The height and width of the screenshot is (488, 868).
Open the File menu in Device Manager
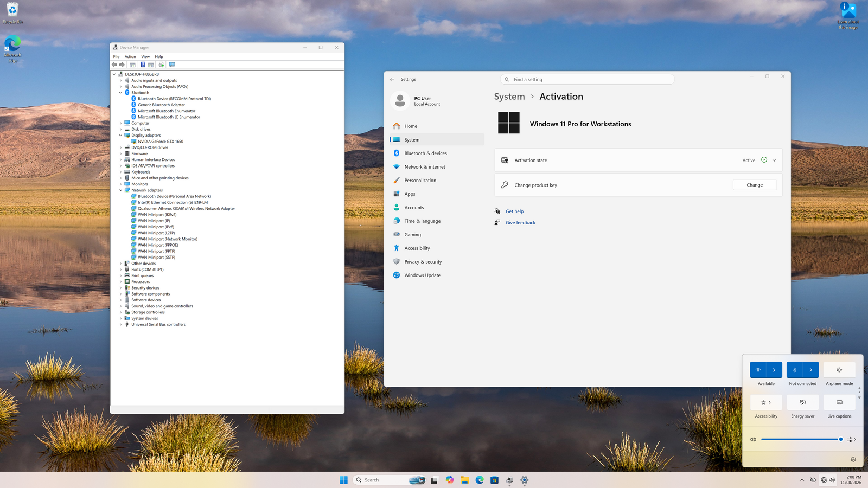point(116,56)
